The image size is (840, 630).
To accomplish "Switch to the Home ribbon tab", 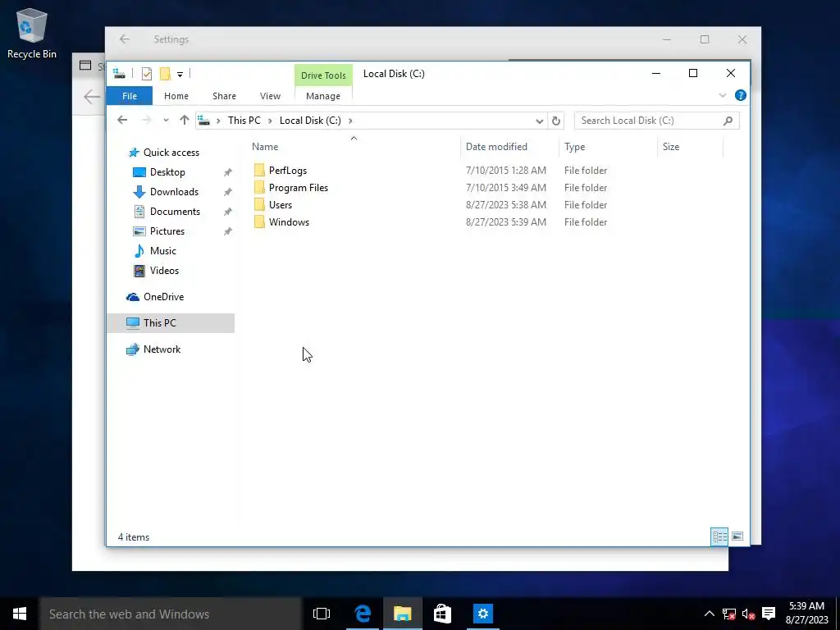I will pyautogui.click(x=176, y=96).
